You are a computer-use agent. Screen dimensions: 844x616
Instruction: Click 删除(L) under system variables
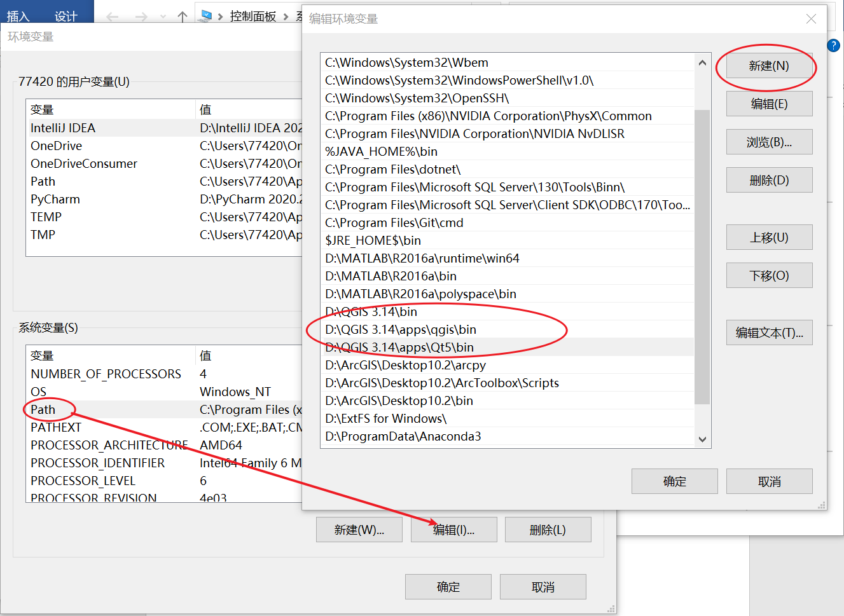pyautogui.click(x=548, y=530)
